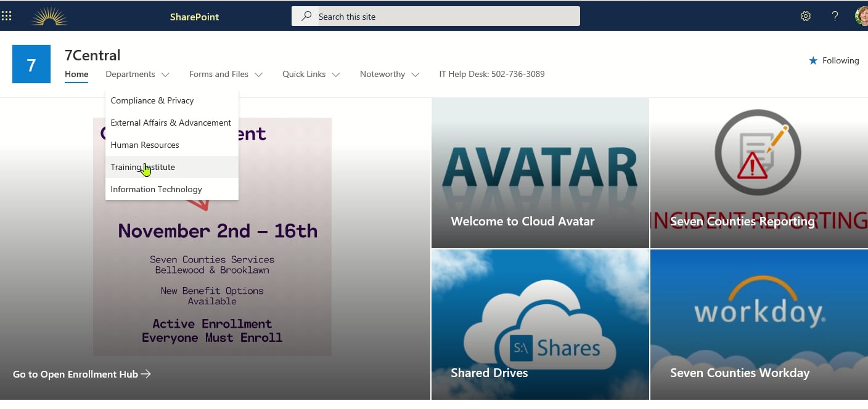The height and width of the screenshot is (409, 868).
Task: Choose External Affairs & Advancement
Action: click(172, 123)
